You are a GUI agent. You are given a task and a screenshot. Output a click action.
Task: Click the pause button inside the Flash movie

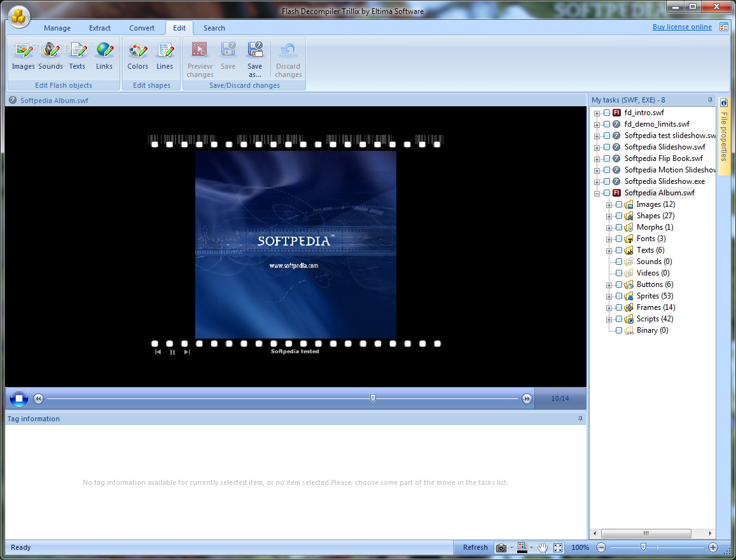click(172, 352)
